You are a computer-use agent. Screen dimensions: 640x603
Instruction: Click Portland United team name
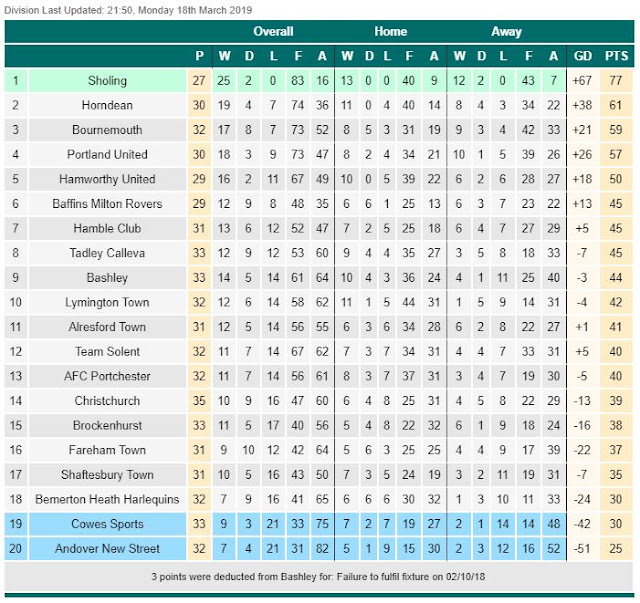107,154
